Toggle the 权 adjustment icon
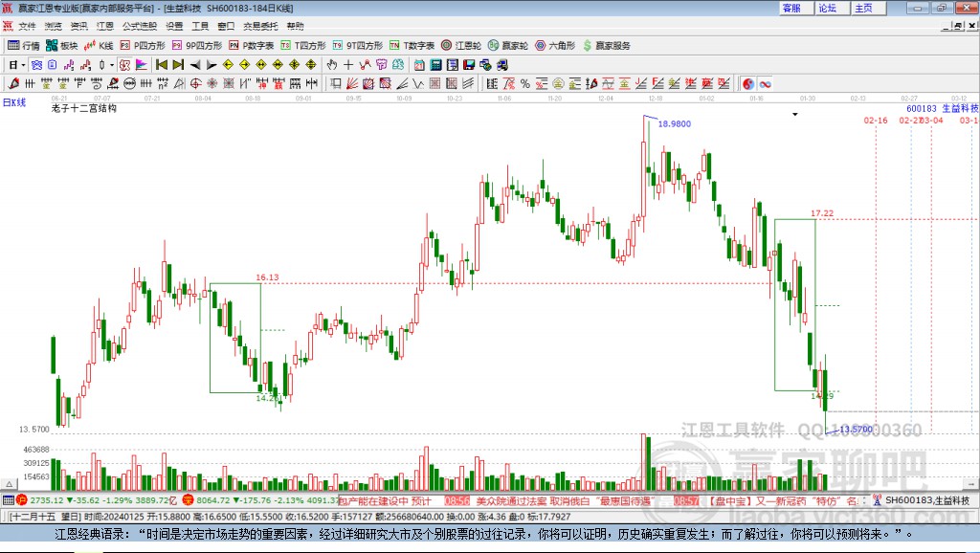 coord(125,65)
